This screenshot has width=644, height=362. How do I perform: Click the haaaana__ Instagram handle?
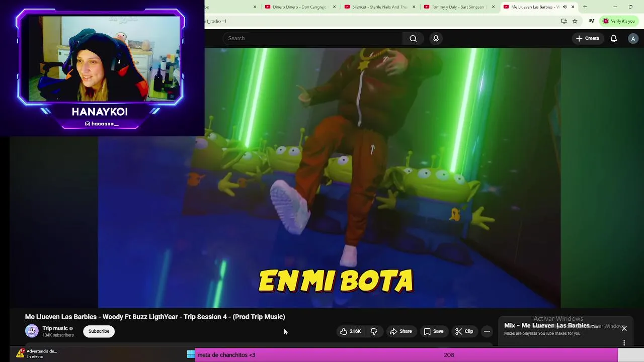[x=102, y=124]
